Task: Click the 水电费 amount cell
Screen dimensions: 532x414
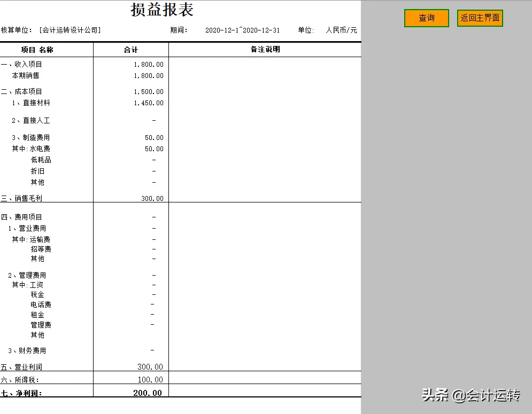Action: tap(154, 149)
